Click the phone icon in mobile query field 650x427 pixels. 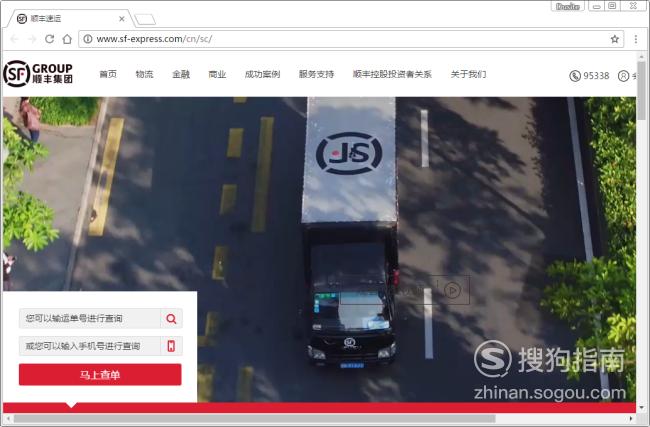pyautogui.click(x=171, y=346)
